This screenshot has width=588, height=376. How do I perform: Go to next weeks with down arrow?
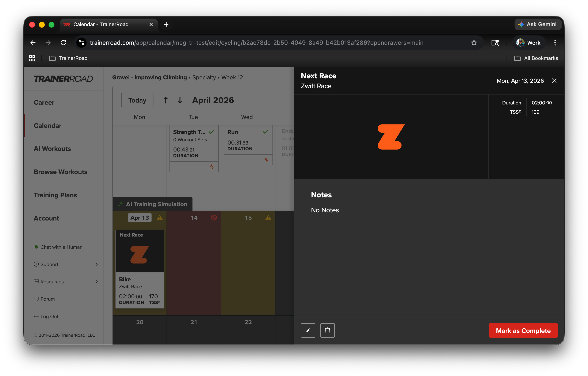click(x=180, y=100)
